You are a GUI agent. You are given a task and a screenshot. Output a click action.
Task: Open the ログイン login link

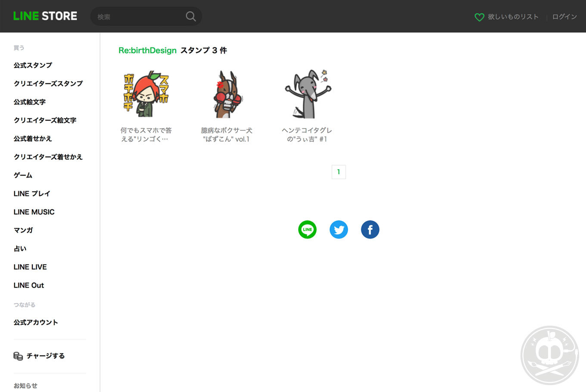[564, 17]
